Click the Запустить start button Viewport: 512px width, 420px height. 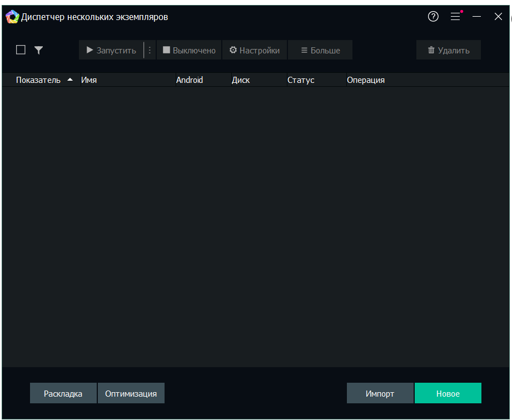[111, 50]
